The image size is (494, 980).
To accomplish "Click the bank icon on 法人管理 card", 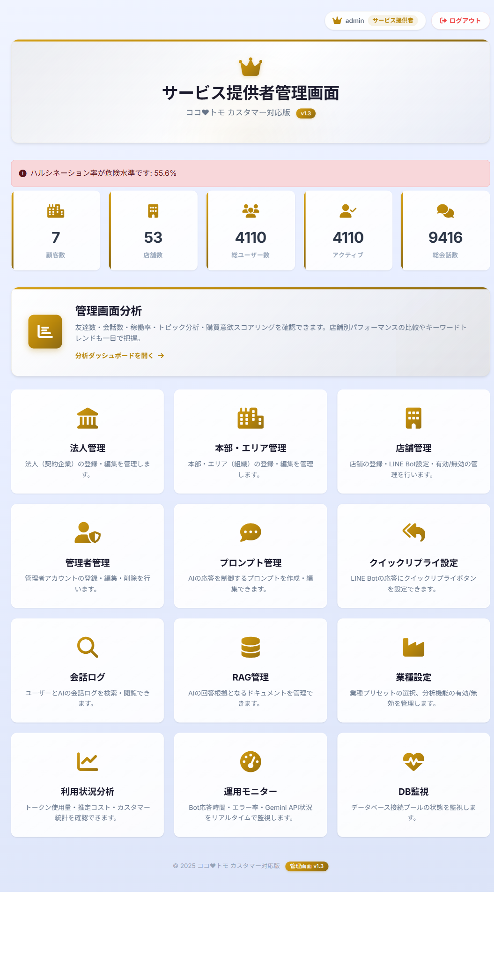I will [88, 418].
